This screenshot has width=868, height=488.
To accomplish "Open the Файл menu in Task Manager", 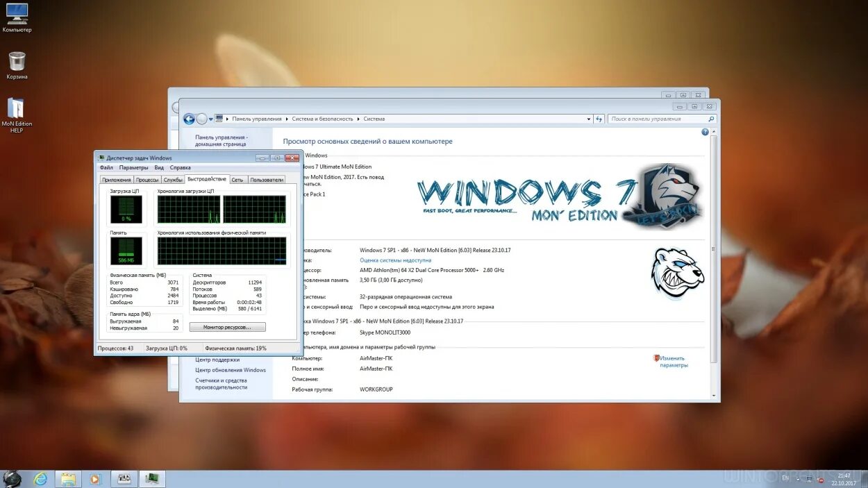I will click(106, 168).
